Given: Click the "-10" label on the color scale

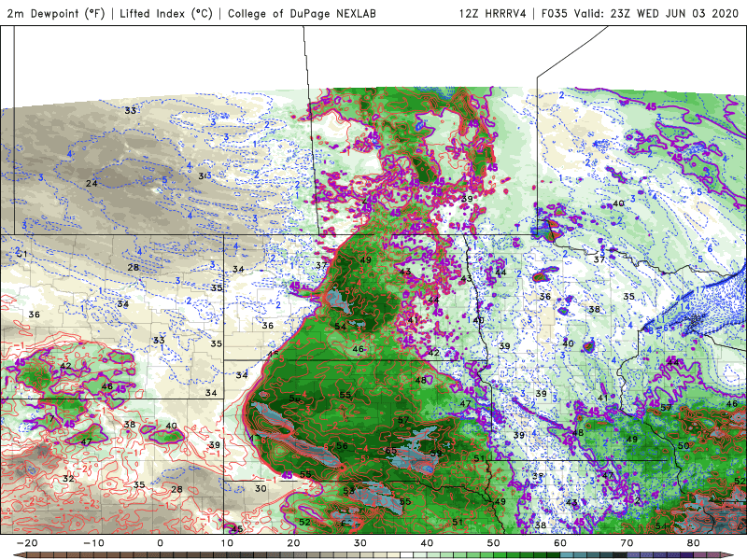Looking at the screenshot, I should pyautogui.click(x=93, y=543).
